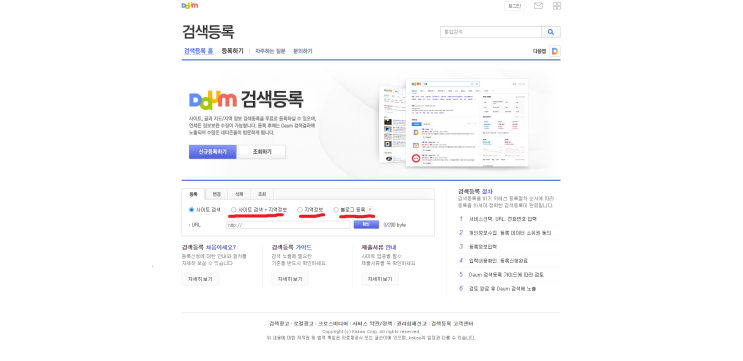Click 자세히보기 under 검색등록 가이드
This screenshot has width=743, height=361.
[x=290, y=279]
